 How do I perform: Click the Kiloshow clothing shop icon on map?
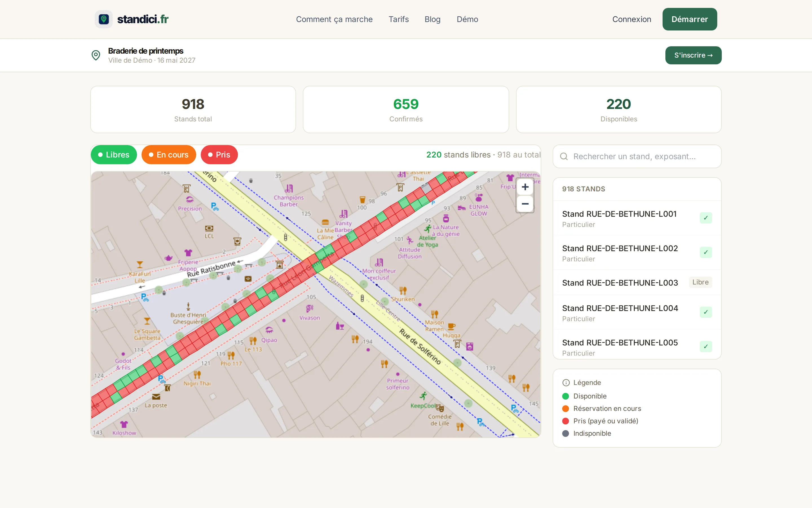(x=124, y=424)
